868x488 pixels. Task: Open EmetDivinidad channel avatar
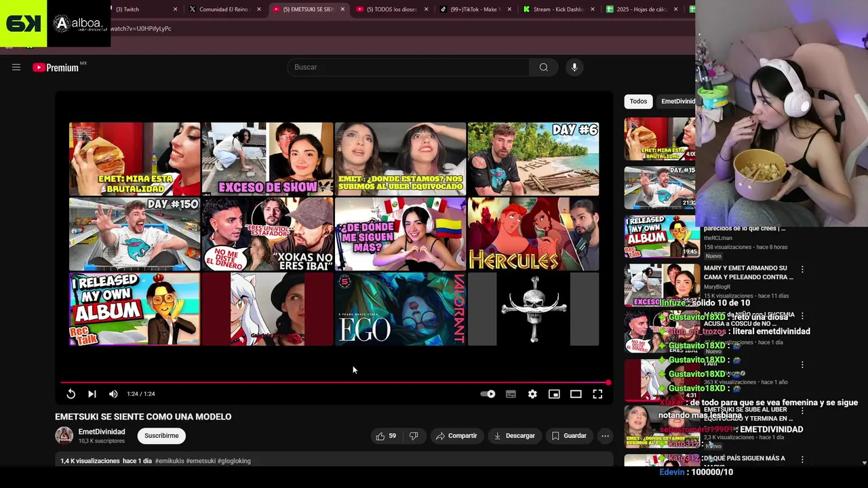click(64, 436)
